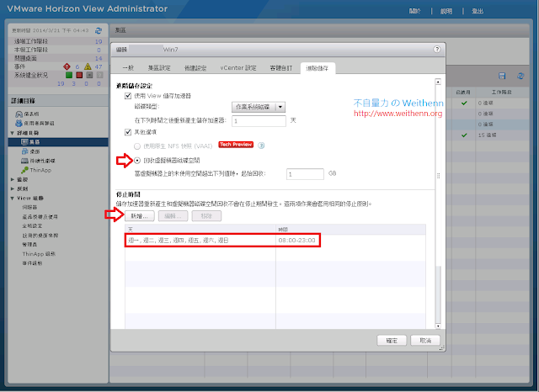Open the 說明 help link in header
539x392 pixels.
[x=446, y=11]
